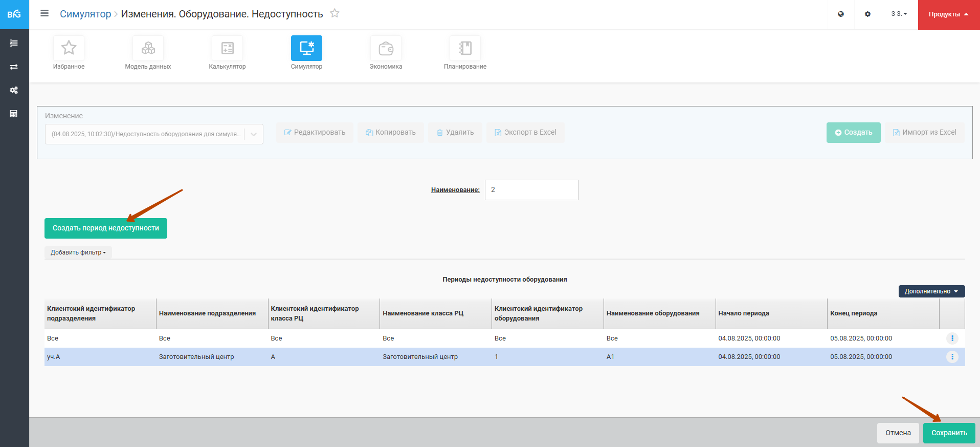Screen dimensions: 980x447
Task: Click the Наименование text field
Action: click(x=531, y=190)
